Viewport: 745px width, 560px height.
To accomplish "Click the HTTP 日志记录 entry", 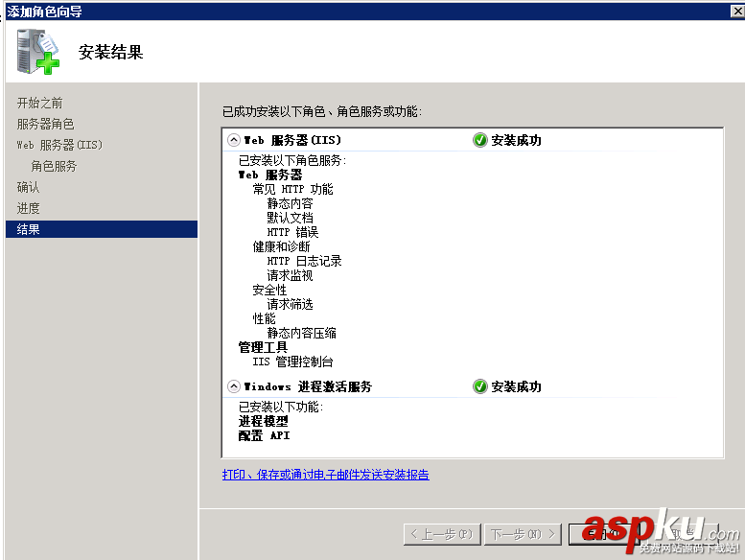I will [304, 261].
